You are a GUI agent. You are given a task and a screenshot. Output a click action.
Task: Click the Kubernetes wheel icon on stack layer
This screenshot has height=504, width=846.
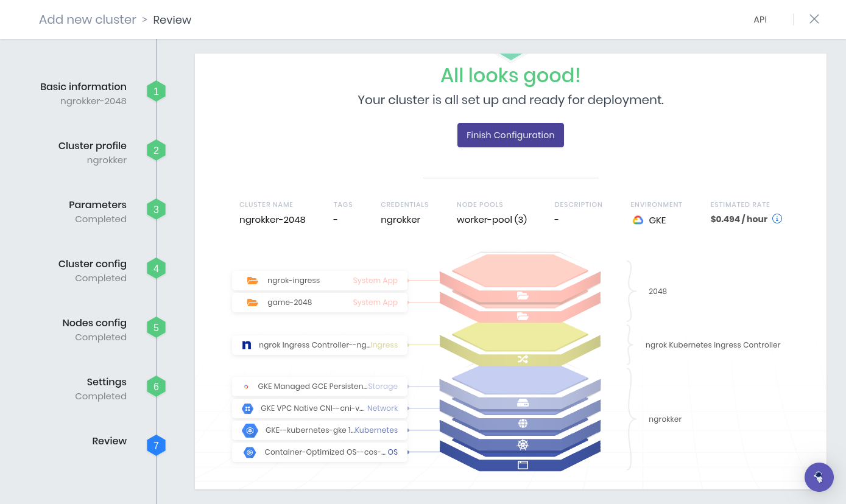click(x=523, y=445)
